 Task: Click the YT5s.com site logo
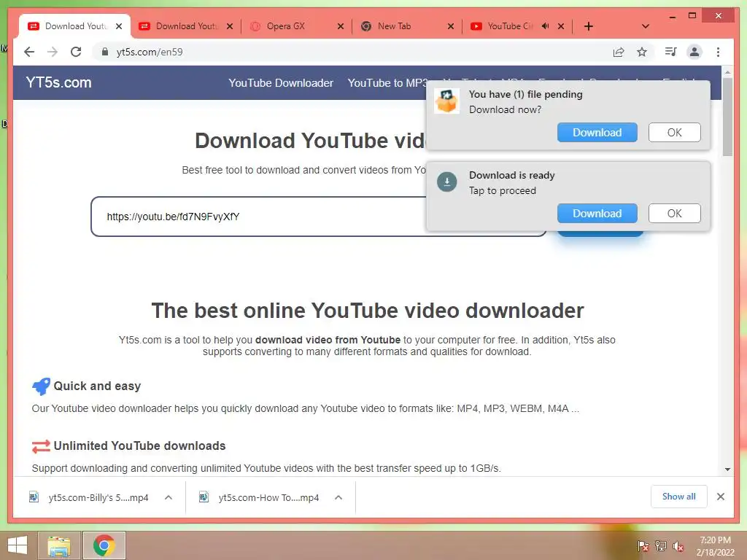pyautogui.click(x=58, y=82)
